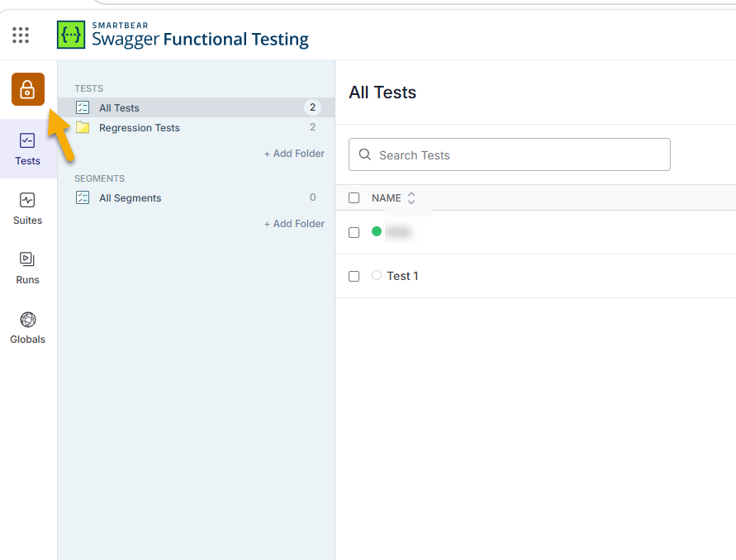Click the checklist icon beside All Tests

(x=83, y=107)
